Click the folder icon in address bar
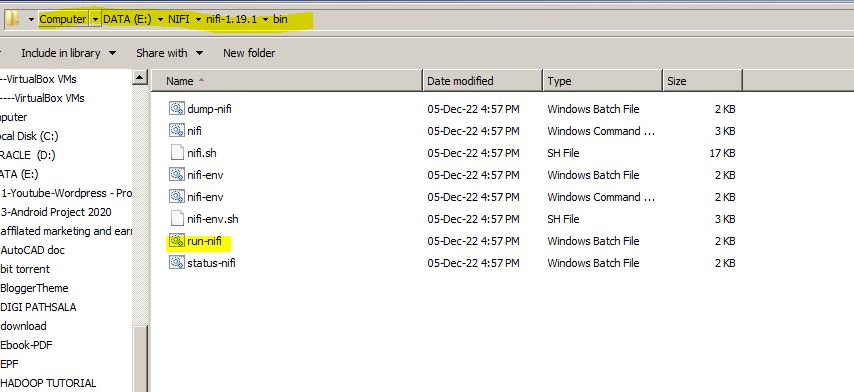The image size is (854, 392). [12, 19]
